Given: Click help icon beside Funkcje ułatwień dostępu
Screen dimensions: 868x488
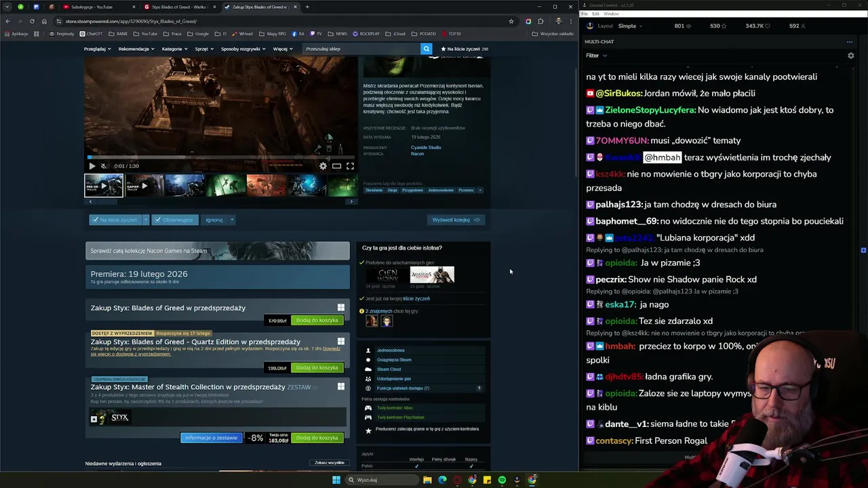Looking at the screenshot, I should [479, 388].
